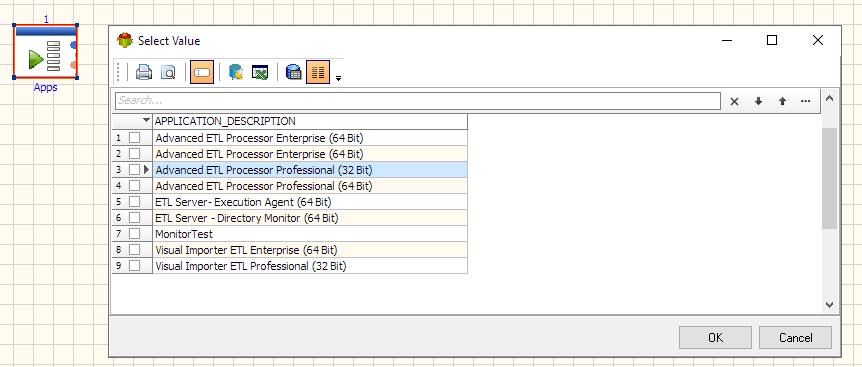Click the vertical scrollbar thumb
Viewport: 862px width, 367px height.
point(830,179)
